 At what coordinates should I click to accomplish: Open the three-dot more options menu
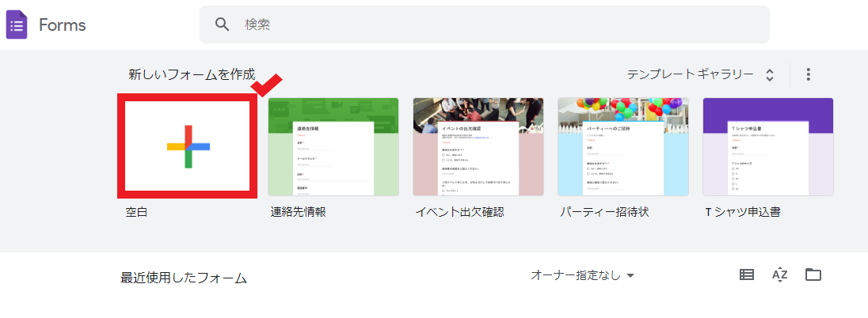(809, 74)
